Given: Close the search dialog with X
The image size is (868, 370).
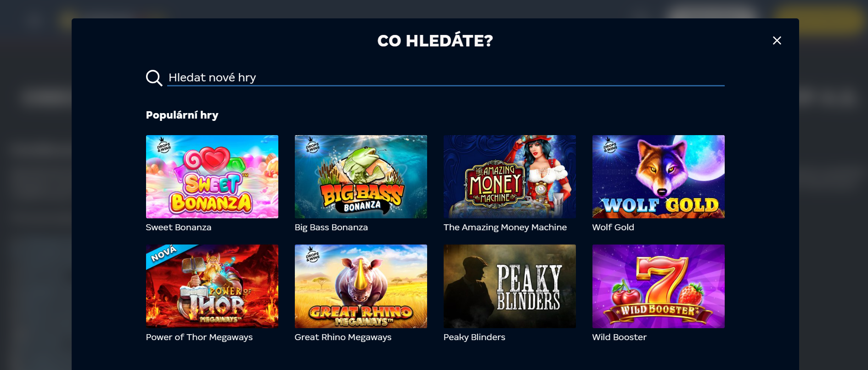Looking at the screenshot, I should click(777, 40).
